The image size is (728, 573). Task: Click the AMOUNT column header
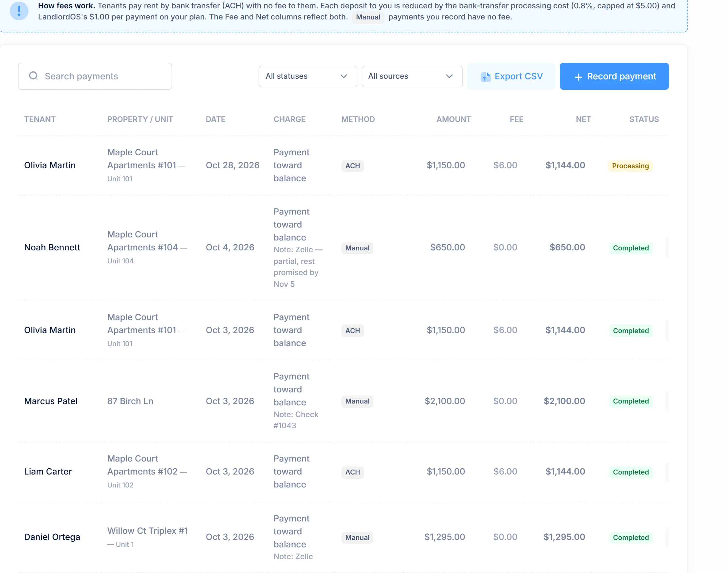[x=454, y=119]
